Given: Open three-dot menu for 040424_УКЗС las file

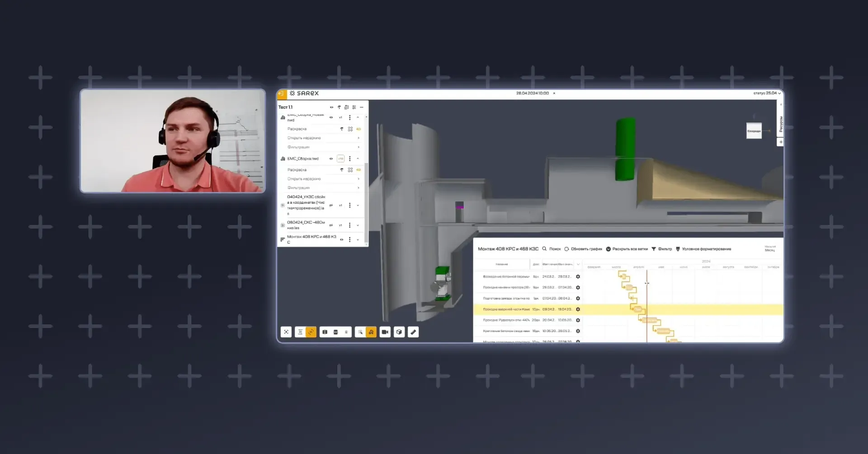Looking at the screenshot, I should point(349,205).
